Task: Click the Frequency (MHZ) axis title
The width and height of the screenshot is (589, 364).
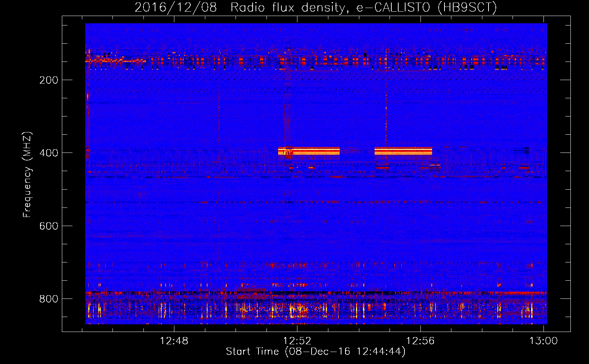Action: (x=27, y=175)
